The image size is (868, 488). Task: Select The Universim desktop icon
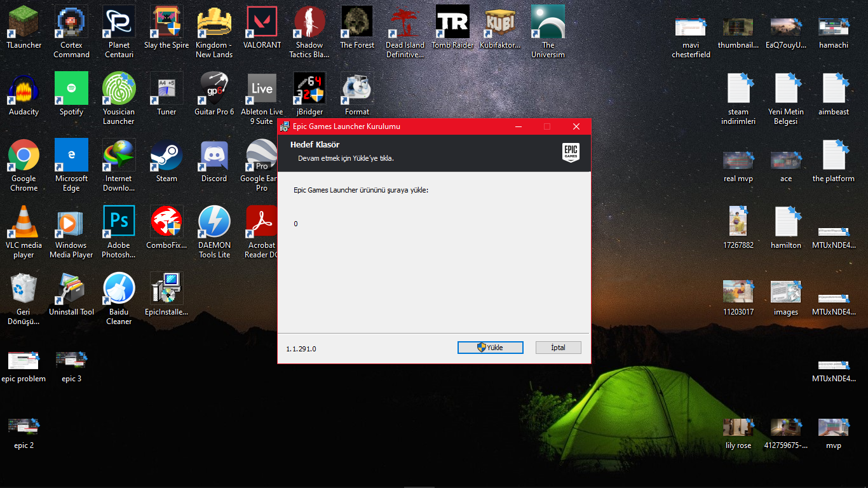point(548,32)
